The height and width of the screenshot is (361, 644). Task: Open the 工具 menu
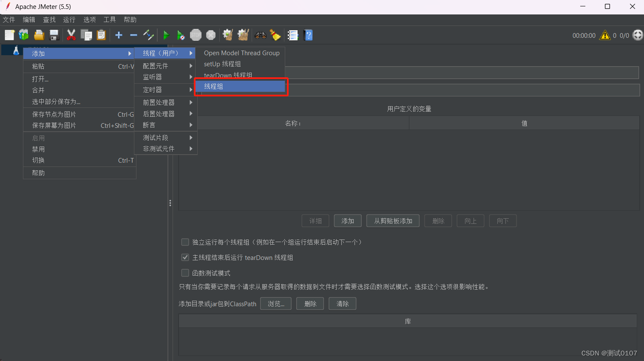pos(110,20)
